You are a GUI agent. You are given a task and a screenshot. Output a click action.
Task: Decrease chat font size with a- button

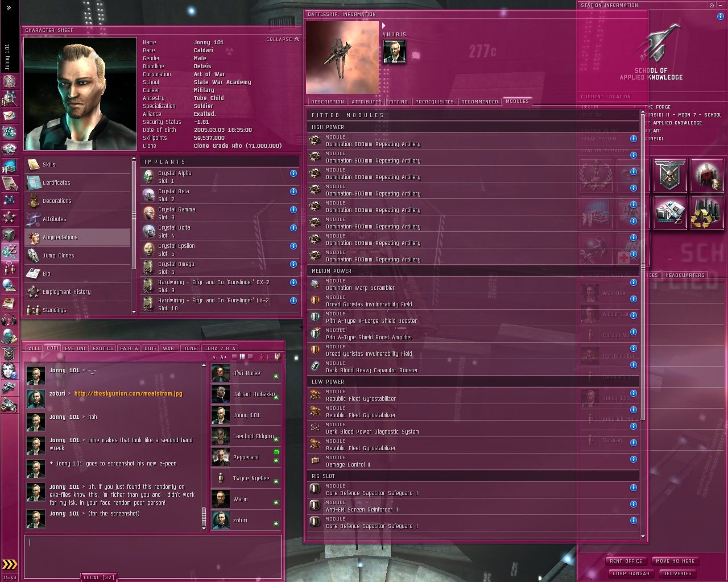click(x=215, y=357)
